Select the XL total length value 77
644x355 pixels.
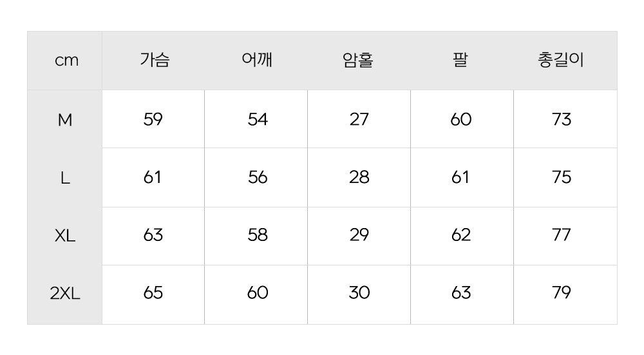tap(562, 235)
